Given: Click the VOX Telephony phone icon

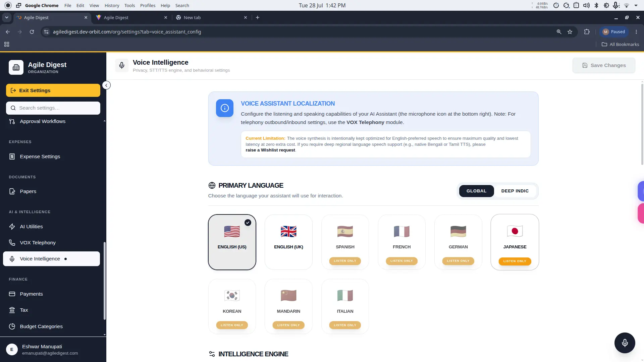Looking at the screenshot, I should (x=12, y=243).
